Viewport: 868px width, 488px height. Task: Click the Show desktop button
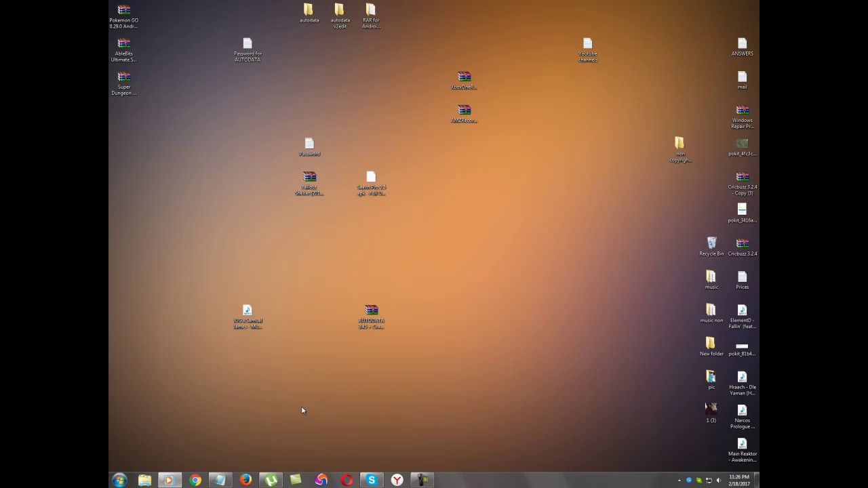point(757,480)
